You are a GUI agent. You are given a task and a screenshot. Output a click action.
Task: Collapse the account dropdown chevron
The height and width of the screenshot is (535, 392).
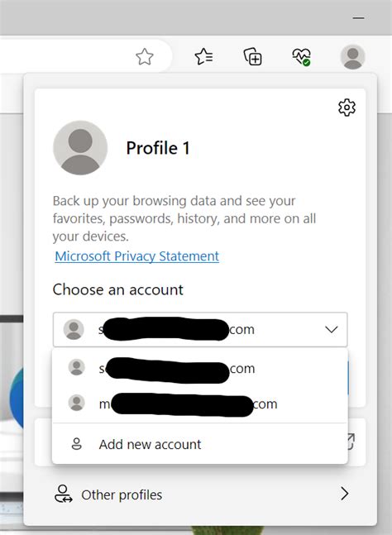tap(332, 330)
